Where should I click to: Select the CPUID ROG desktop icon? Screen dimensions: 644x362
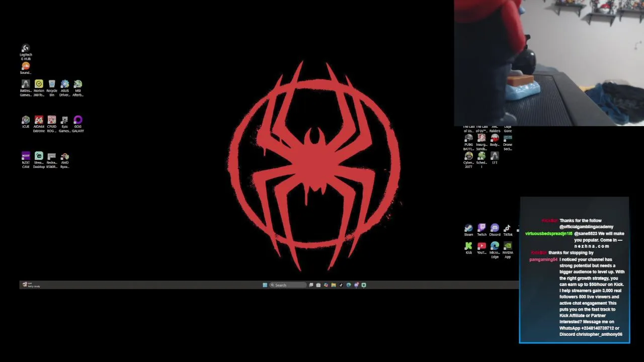click(x=52, y=124)
